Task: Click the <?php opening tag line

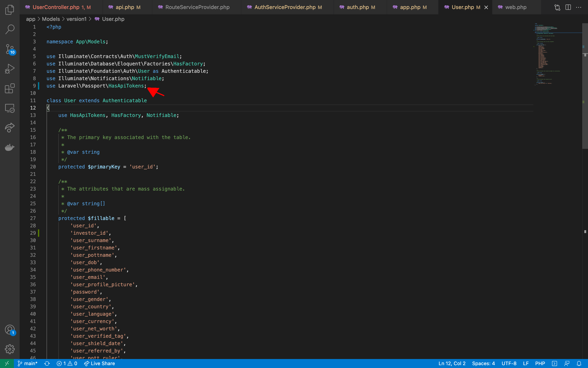Action: (54, 27)
